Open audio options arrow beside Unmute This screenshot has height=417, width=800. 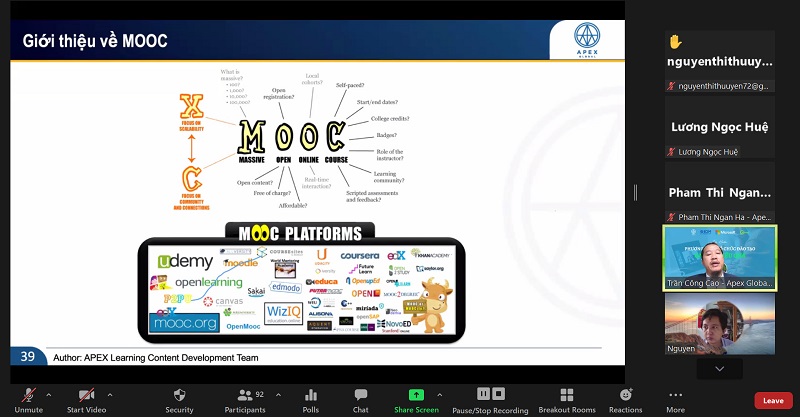coord(48,395)
